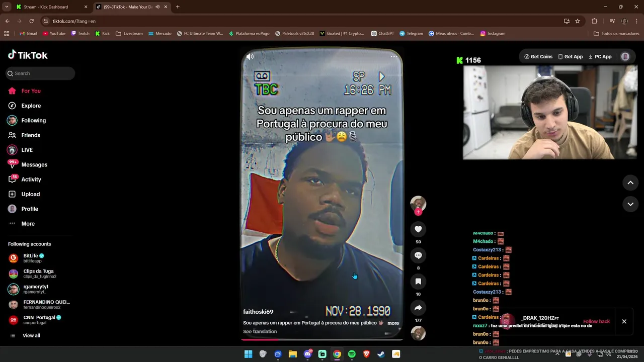Go back with the browser back arrow
This screenshot has height=362, width=644.
tap(7, 21)
